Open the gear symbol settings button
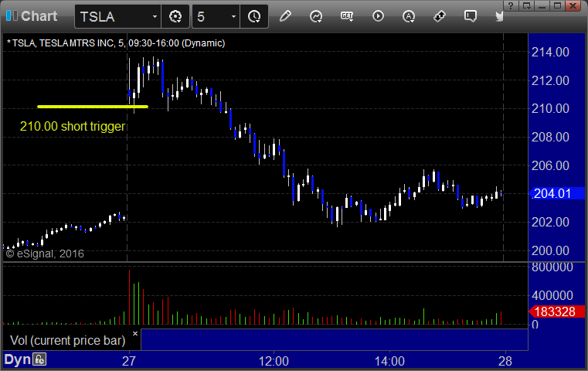This screenshot has width=588, height=371. coord(175,16)
